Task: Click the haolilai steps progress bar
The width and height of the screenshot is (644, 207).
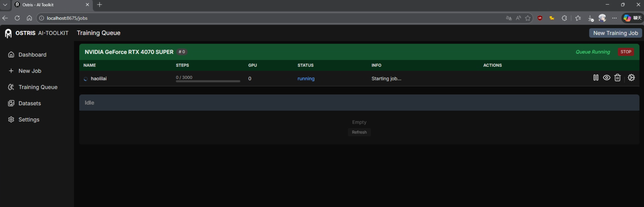Action: pyautogui.click(x=208, y=81)
